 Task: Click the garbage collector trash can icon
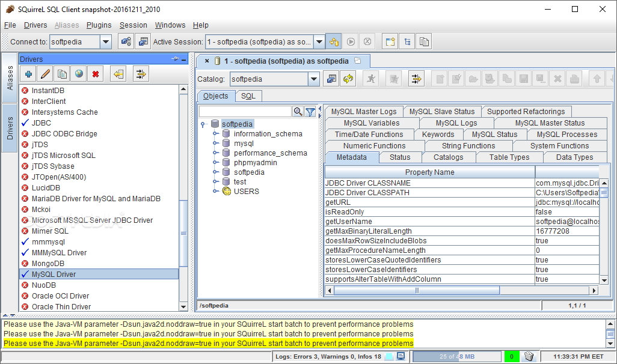(x=529, y=357)
